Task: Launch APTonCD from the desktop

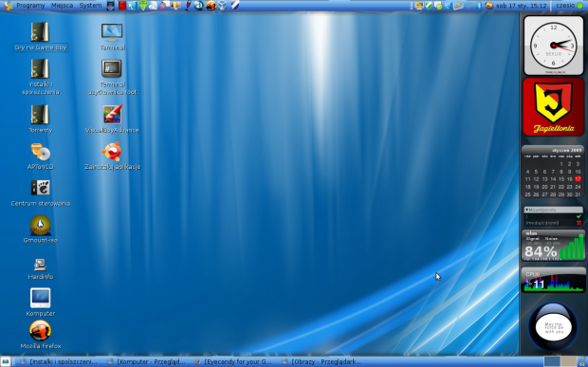Action: pyautogui.click(x=40, y=156)
